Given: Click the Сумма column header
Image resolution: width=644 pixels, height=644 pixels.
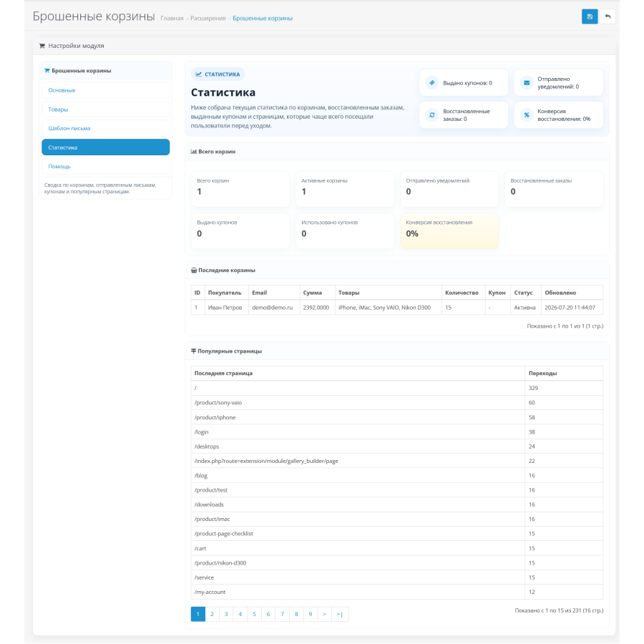Looking at the screenshot, I should pyautogui.click(x=318, y=293).
